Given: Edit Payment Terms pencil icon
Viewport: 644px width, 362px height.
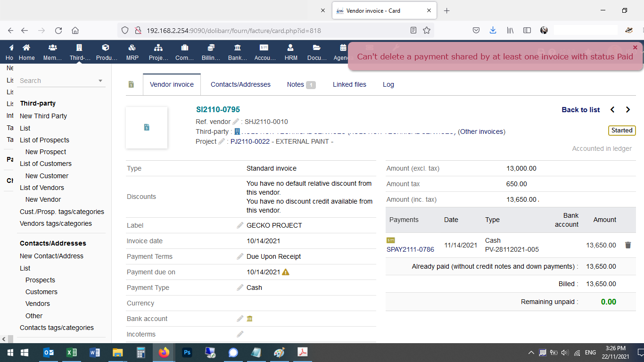Looking at the screenshot, I should click(240, 256).
